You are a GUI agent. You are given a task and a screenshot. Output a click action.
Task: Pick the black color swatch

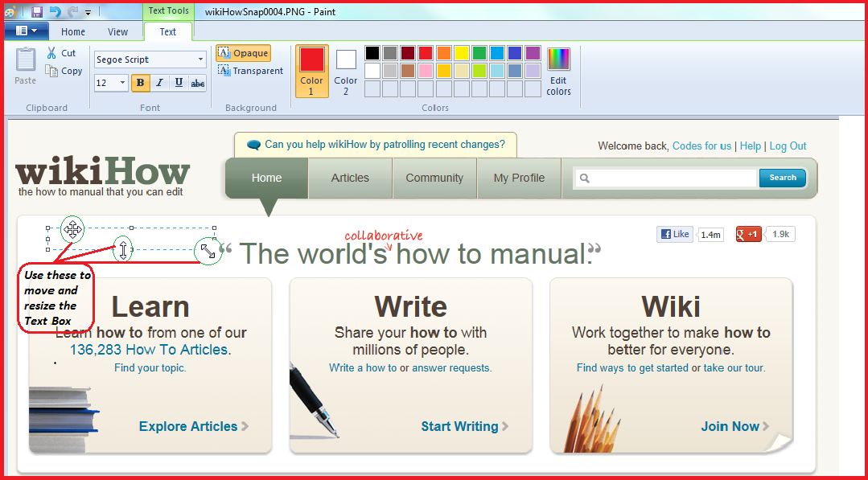pyautogui.click(x=372, y=53)
